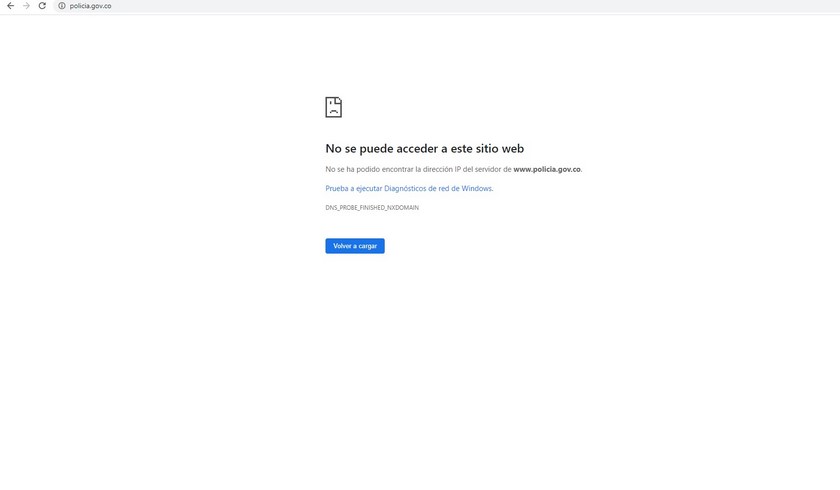The width and height of the screenshot is (840, 490).
Task: Click the word "Prueba" in the diagnostics link
Action: [338, 188]
